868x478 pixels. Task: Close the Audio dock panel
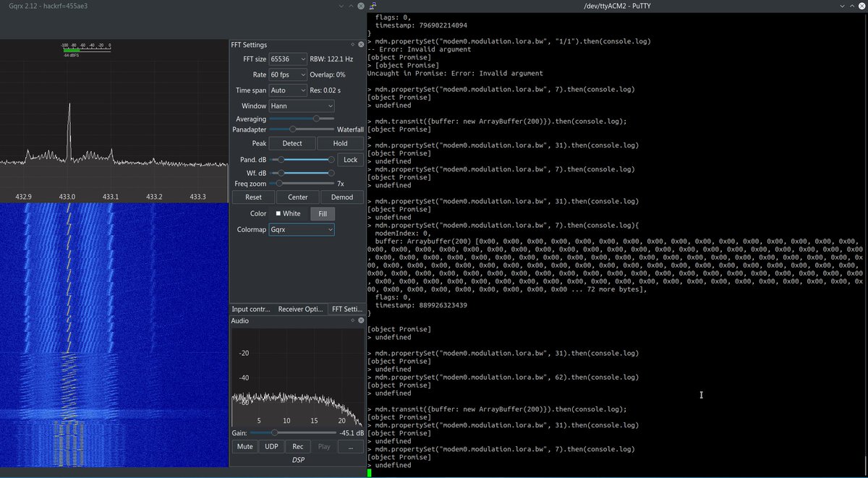360,320
